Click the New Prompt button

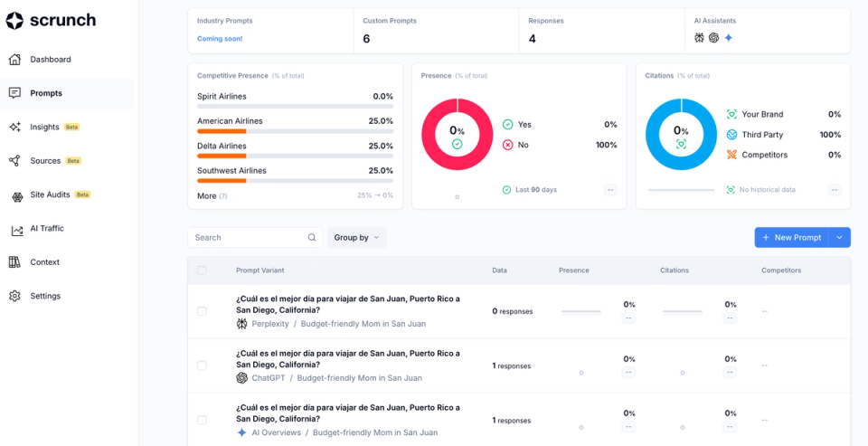coord(792,238)
